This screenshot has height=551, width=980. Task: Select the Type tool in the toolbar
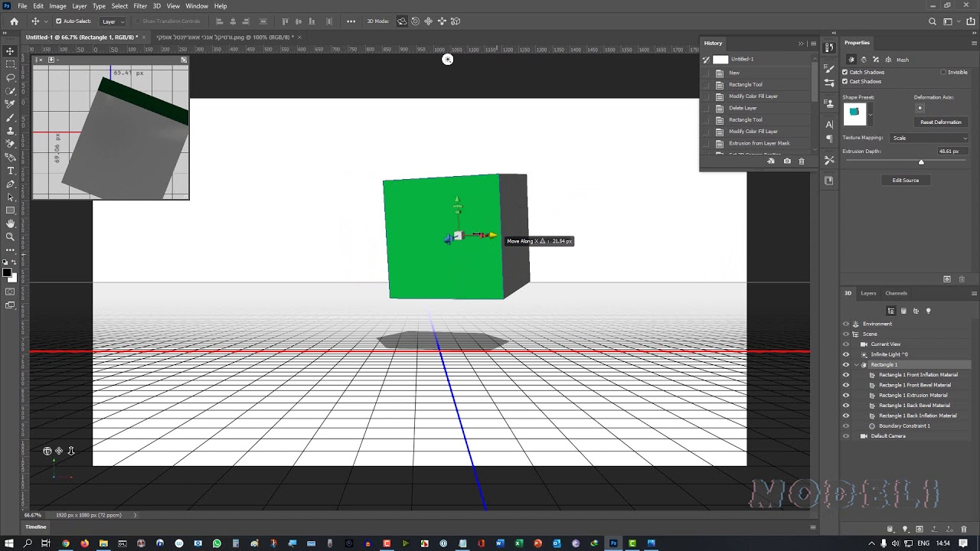coord(10,171)
